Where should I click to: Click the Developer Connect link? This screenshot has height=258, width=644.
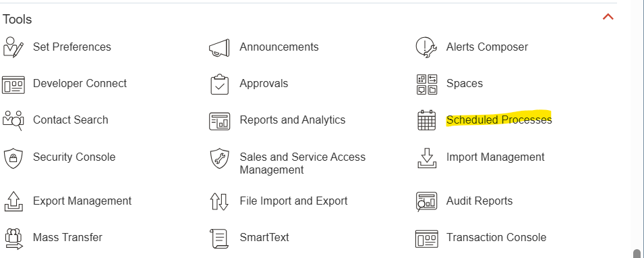pyautogui.click(x=80, y=83)
